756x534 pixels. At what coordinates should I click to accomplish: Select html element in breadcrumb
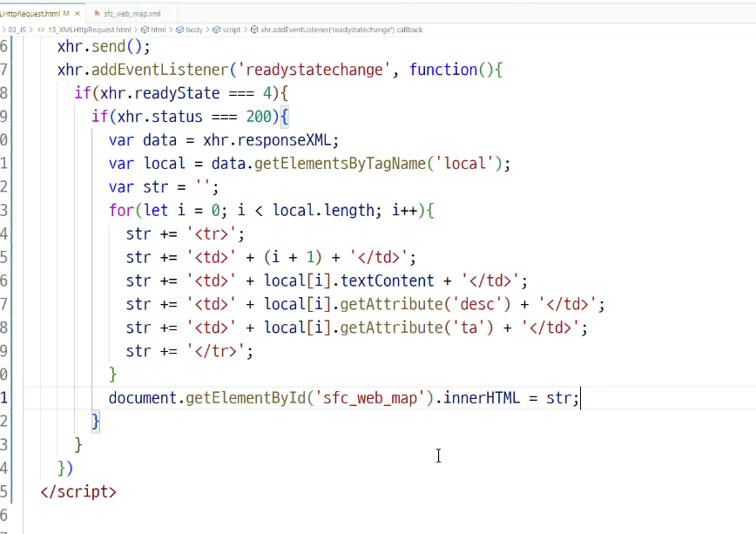(x=159, y=30)
